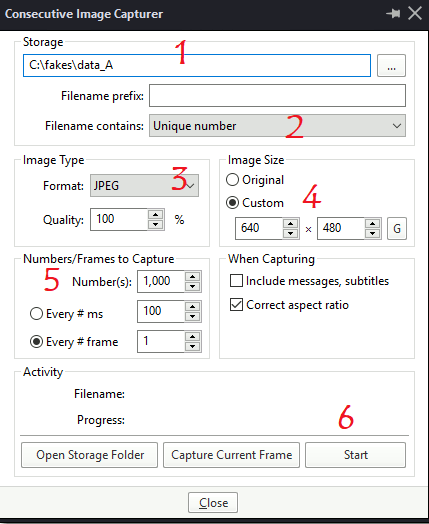Decrease image width with down arrow
429x524 pixels.
tap(290, 233)
